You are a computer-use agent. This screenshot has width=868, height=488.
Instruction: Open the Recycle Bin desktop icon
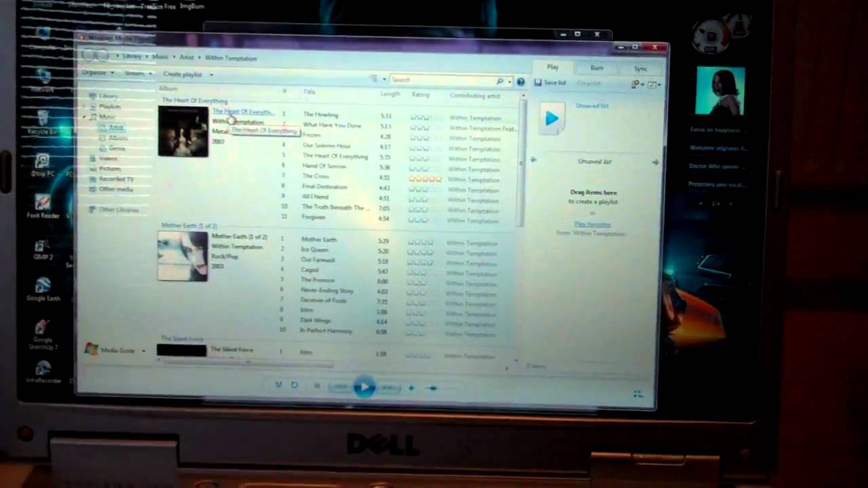(x=43, y=123)
